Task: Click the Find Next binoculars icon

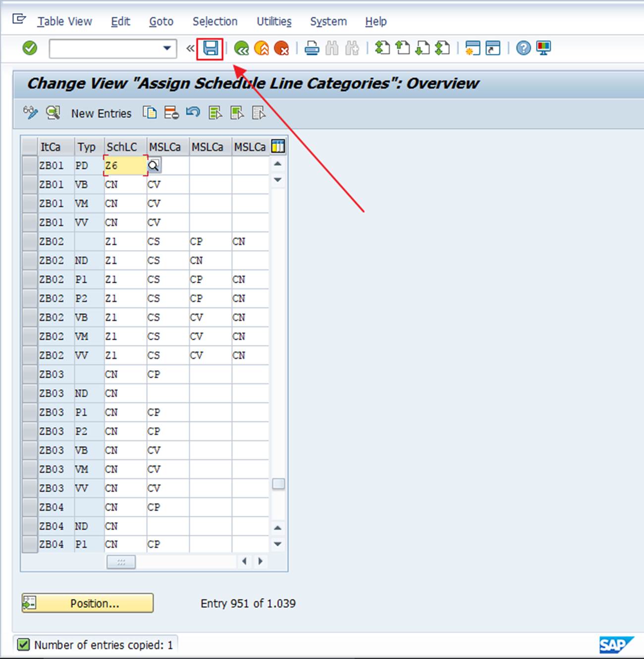Action: 352,49
